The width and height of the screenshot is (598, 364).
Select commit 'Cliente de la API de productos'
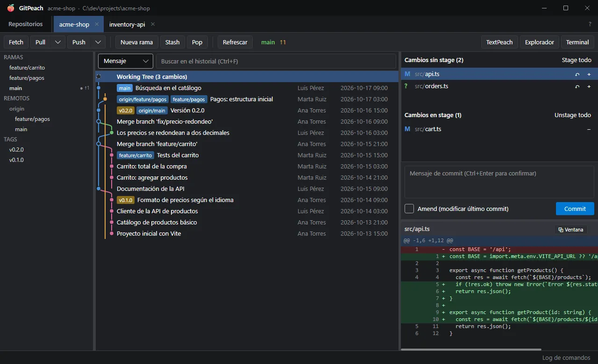point(247,211)
